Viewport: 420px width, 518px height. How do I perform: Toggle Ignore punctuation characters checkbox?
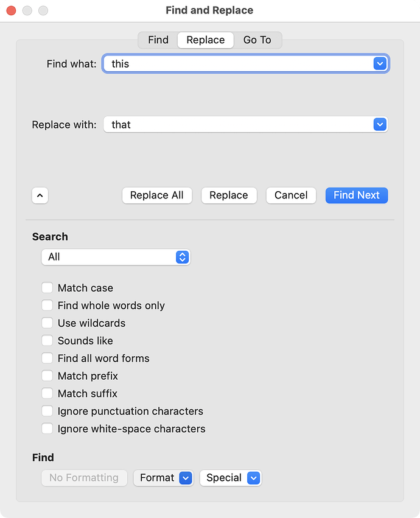tap(47, 411)
